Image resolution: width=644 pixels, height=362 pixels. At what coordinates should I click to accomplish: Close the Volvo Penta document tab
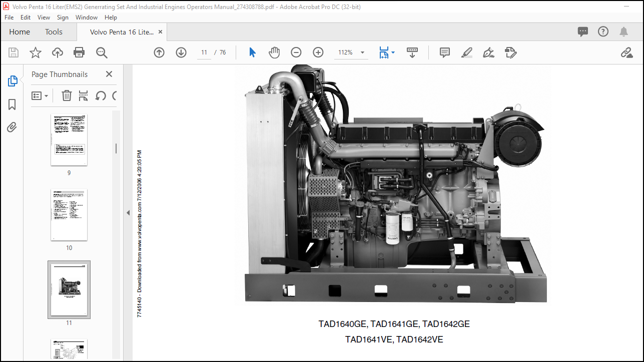[160, 31]
